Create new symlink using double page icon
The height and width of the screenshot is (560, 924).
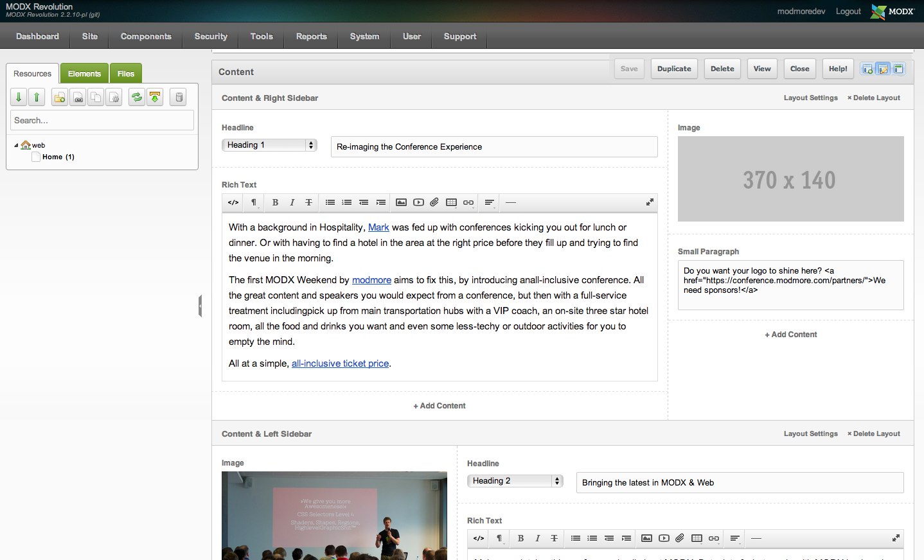click(96, 97)
